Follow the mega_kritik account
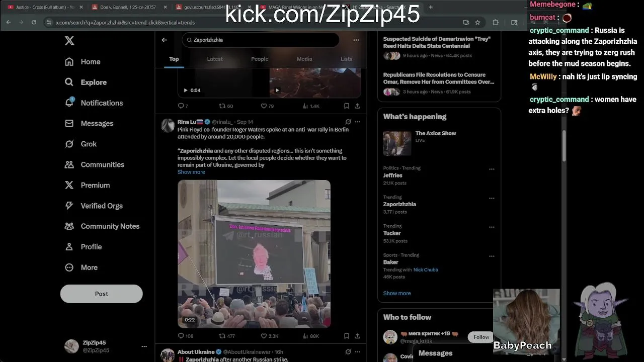This screenshot has height=362, width=644. [x=481, y=337]
